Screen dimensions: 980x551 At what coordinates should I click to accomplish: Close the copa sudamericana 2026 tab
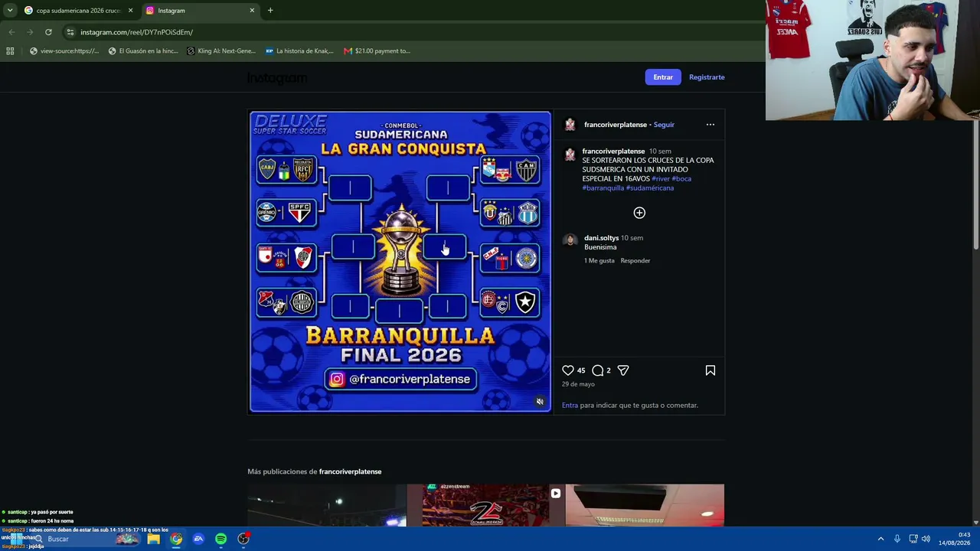130,11
